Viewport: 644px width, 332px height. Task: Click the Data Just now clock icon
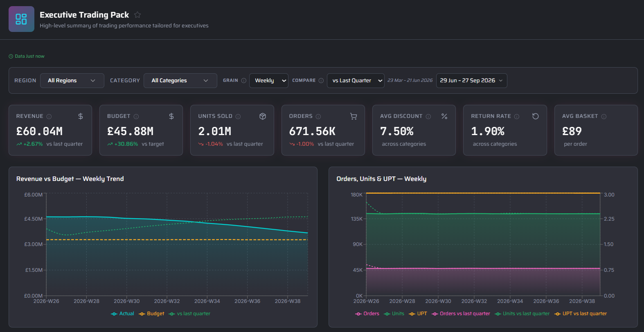(x=11, y=56)
